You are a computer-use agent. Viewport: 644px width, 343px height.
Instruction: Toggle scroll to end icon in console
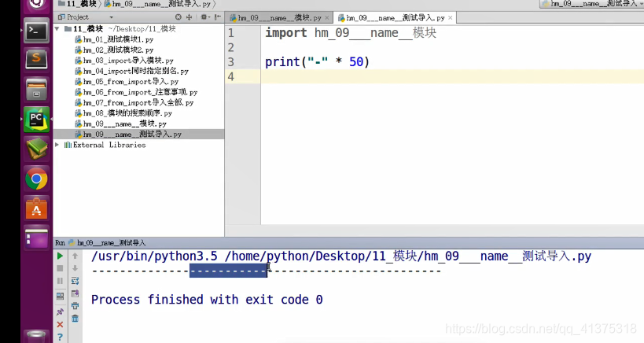(x=75, y=293)
